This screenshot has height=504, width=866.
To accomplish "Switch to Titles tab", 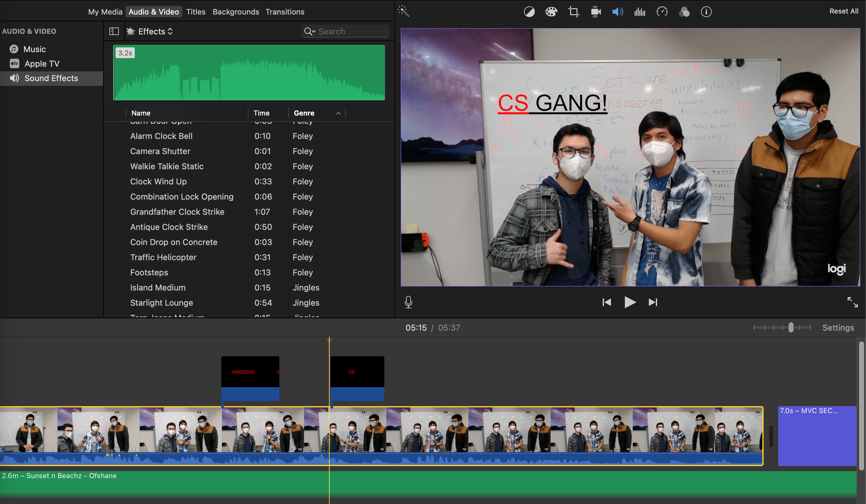I will (196, 12).
